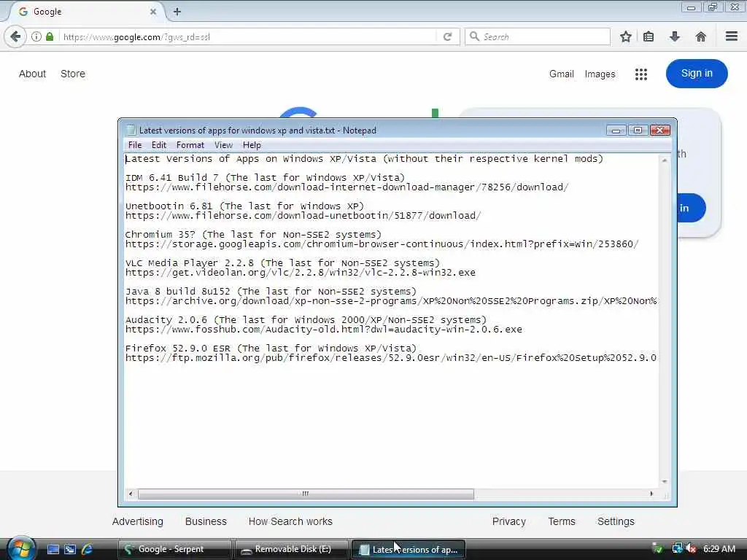
Task: Switch to Google - Serpent taskbar button
Action: click(174, 549)
